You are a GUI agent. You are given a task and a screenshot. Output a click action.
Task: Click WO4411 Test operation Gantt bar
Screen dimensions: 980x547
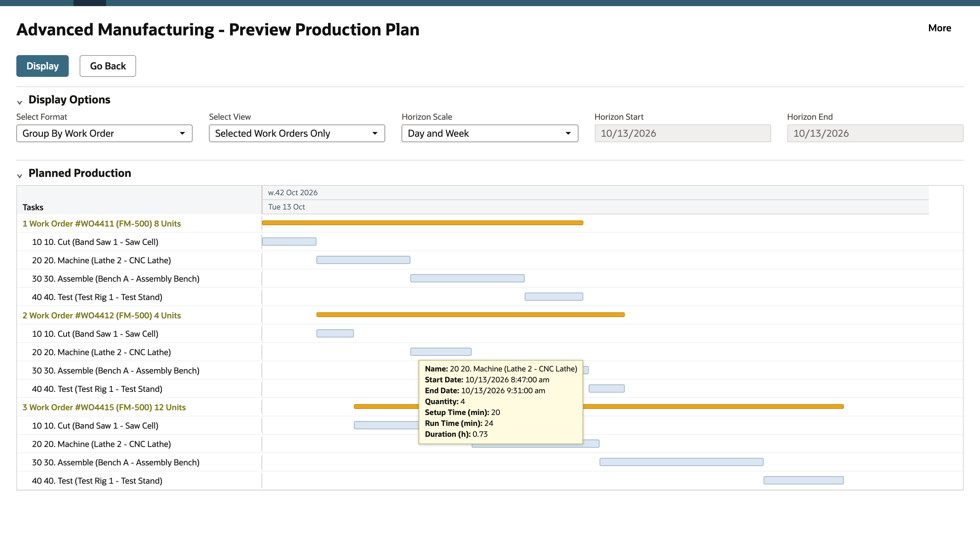(554, 297)
